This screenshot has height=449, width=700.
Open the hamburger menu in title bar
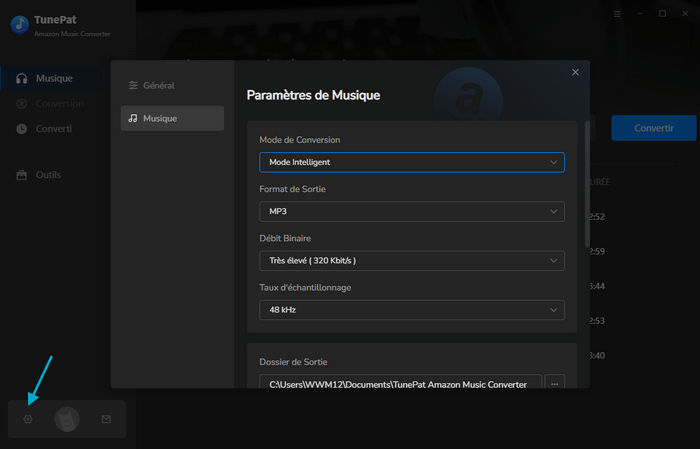617,14
